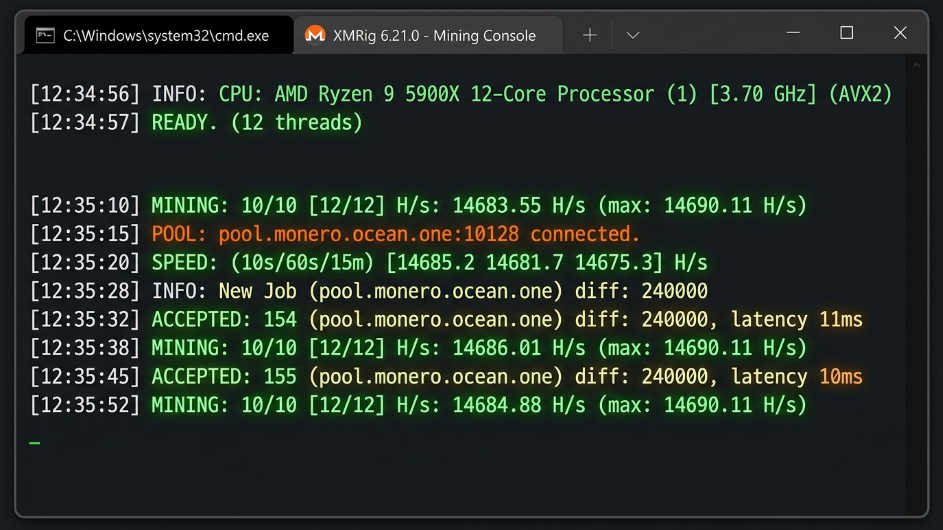
Task: Switch to the XMRig 6.21.0 Mining Console tab
Action: pos(428,35)
